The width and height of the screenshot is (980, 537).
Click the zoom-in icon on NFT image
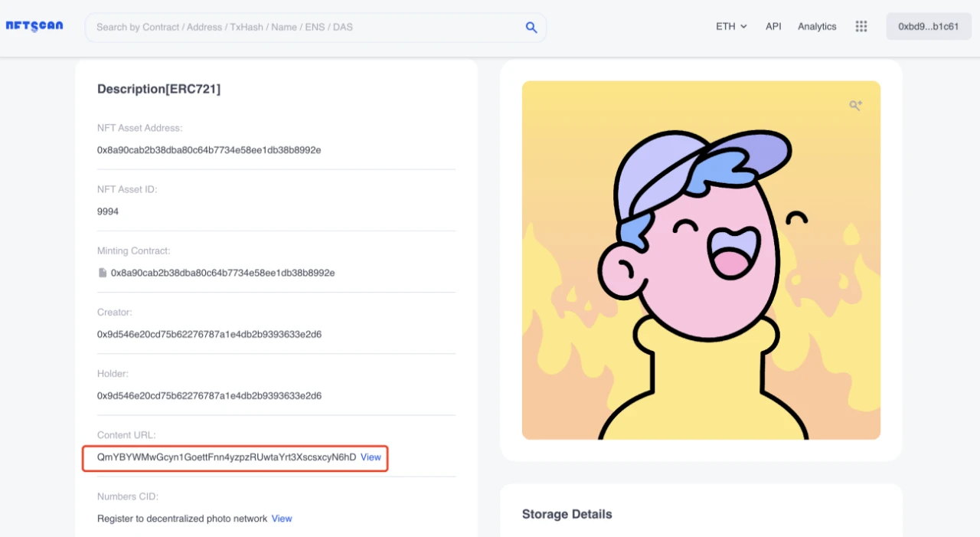[x=856, y=106]
